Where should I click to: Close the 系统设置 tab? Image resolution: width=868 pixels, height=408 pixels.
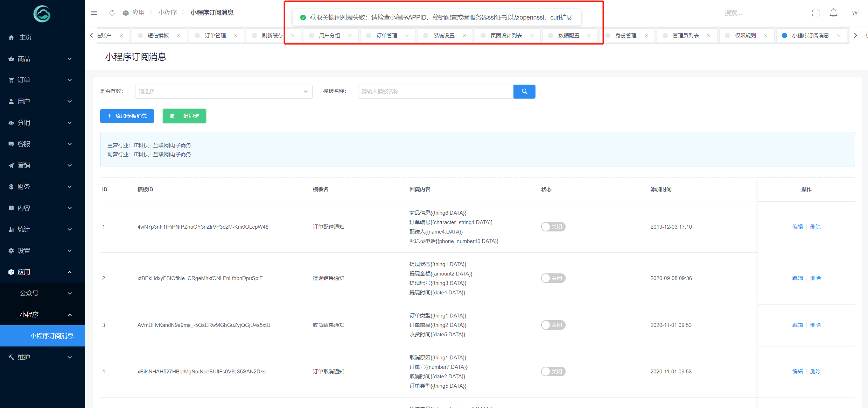click(464, 36)
